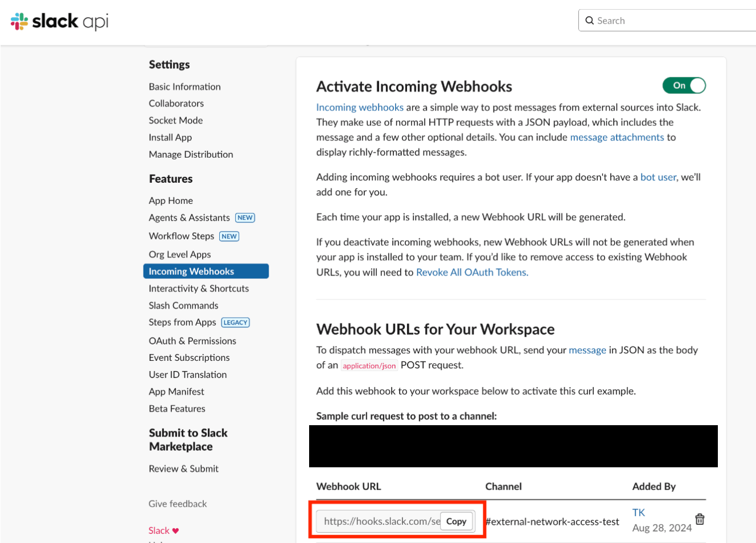Open OAuth & Permissions
756x543 pixels.
tap(192, 341)
